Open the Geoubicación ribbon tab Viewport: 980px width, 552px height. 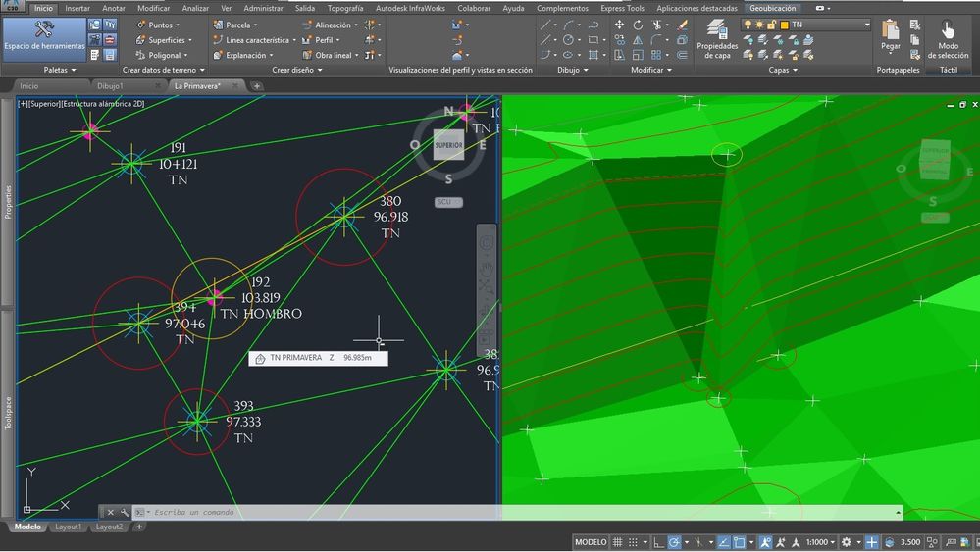coord(772,8)
